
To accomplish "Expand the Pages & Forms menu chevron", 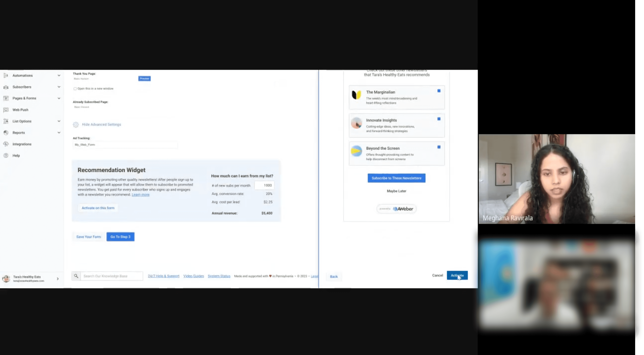I will [x=59, y=98].
